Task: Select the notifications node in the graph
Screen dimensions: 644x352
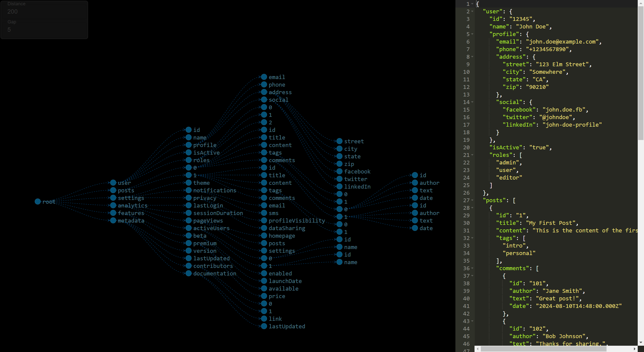Action: [189, 190]
